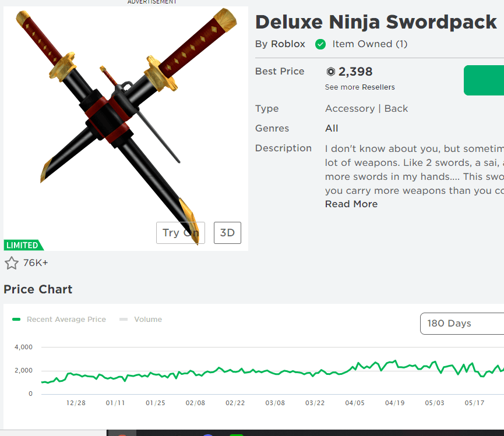Click the 76K+ favorites count
The image size is (504, 436).
[36, 263]
